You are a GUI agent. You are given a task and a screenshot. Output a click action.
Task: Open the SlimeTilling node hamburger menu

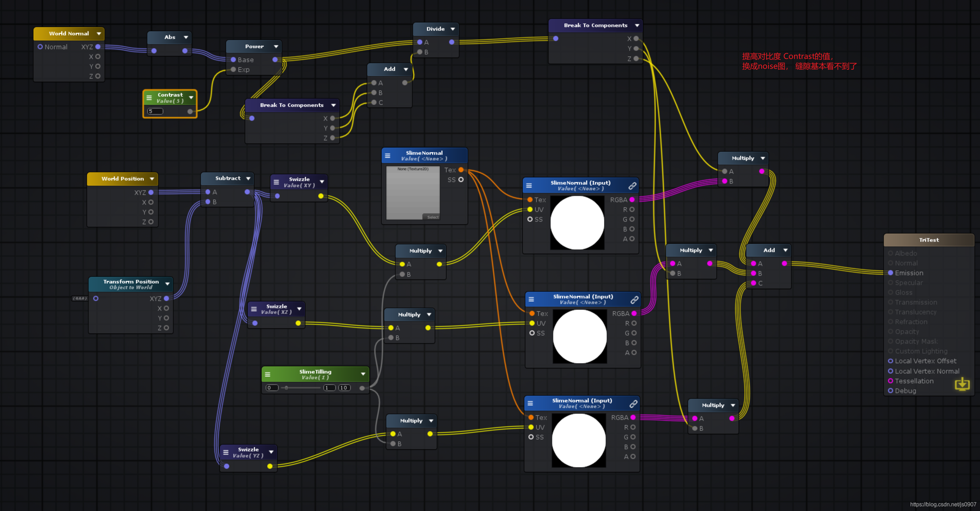click(x=267, y=374)
